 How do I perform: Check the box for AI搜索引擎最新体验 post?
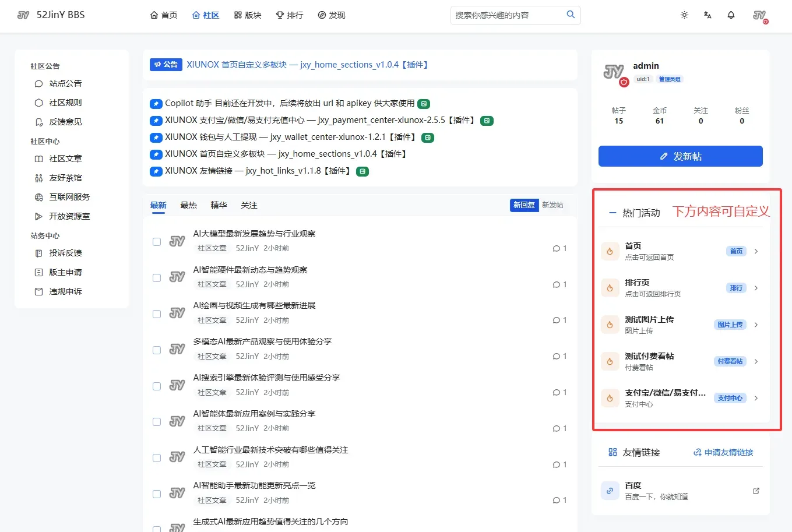pyautogui.click(x=157, y=386)
